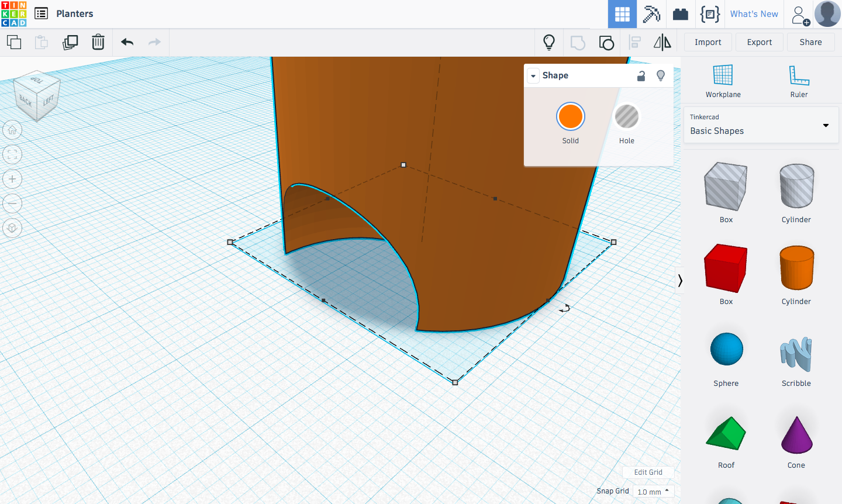Set shape to Solid
This screenshot has width=842, height=504.
570,116
